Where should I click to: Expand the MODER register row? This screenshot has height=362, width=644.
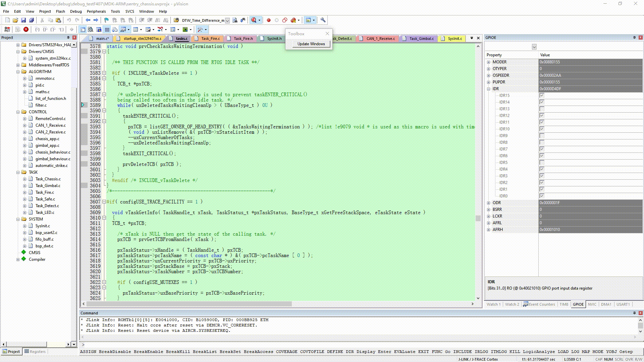point(489,62)
